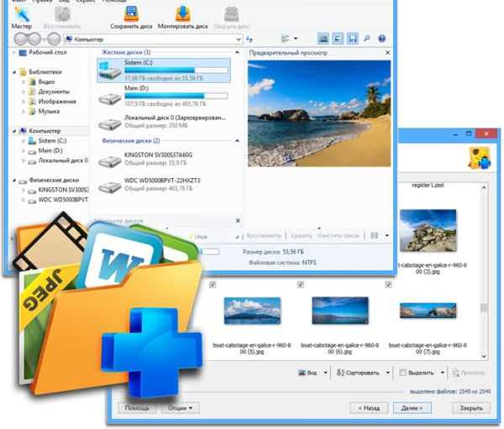Toggle the second panel layout button in toolbar
This screenshot has height=429, width=504.
tap(338, 39)
